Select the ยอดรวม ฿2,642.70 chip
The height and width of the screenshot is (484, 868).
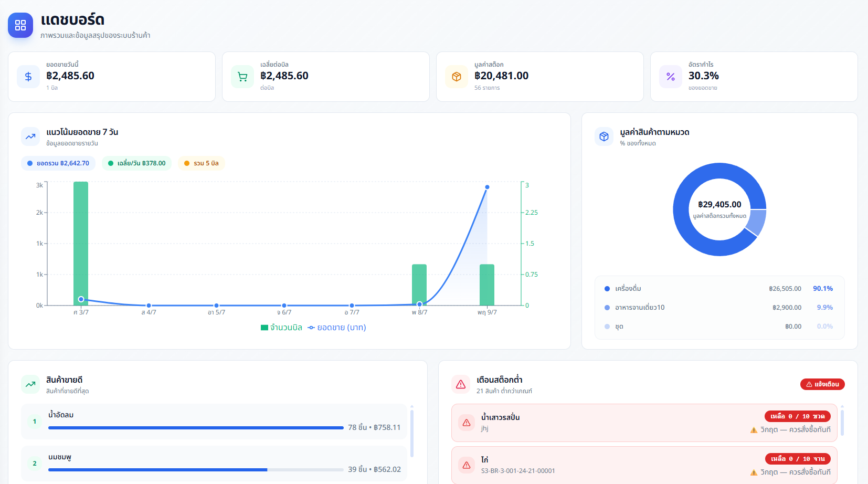58,163
